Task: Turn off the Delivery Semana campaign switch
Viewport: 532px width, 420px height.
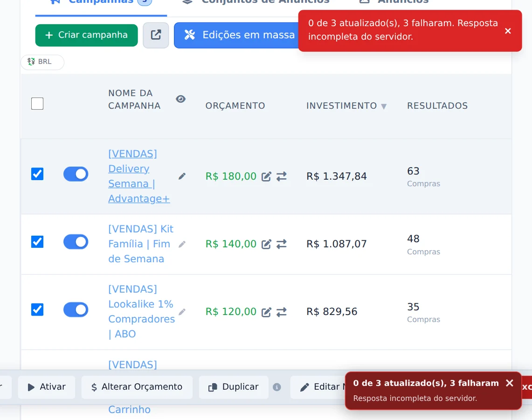Action: 76,174
